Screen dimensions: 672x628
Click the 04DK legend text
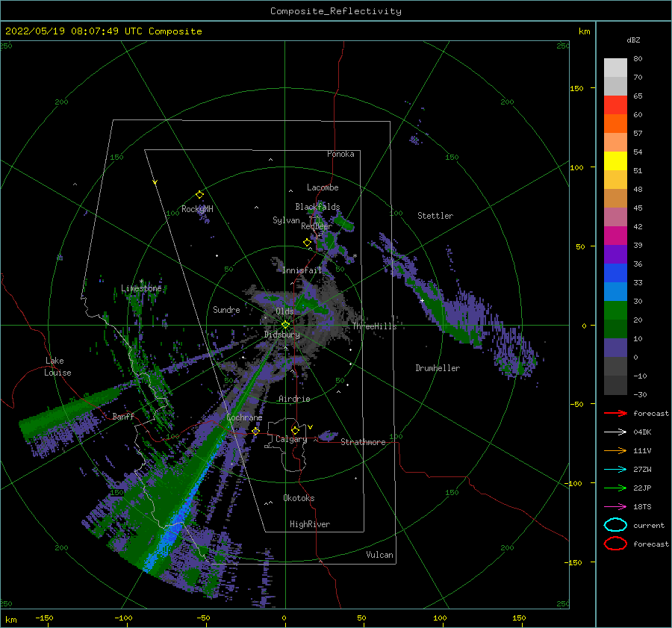tap(642, 432)
